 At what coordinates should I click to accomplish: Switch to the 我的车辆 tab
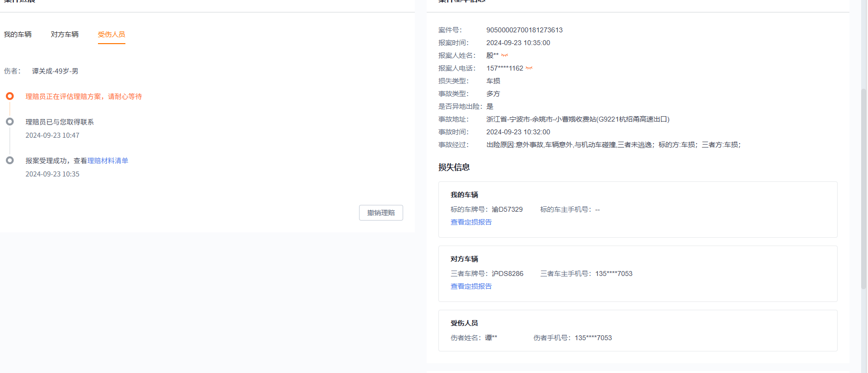pos(18,34)
